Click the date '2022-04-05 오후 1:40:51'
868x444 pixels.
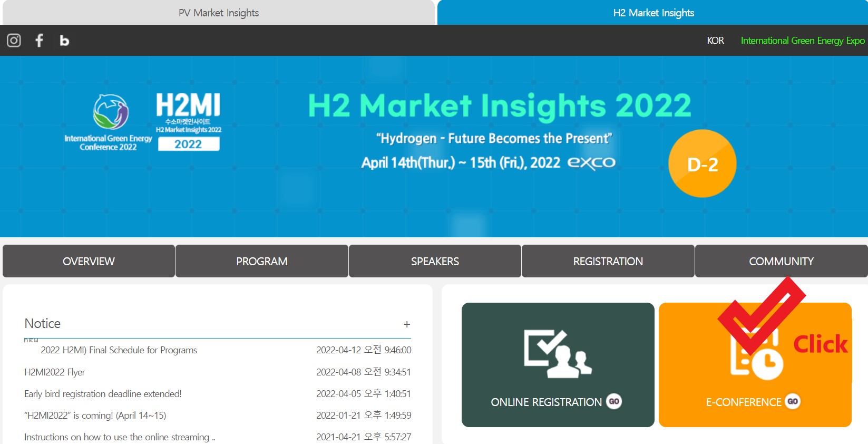(x=364, y=394)
